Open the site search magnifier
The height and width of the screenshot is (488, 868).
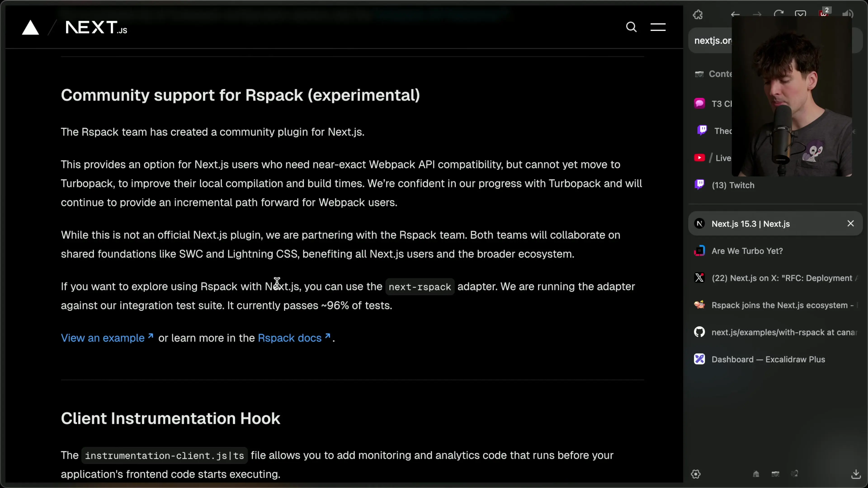(632, 27)
